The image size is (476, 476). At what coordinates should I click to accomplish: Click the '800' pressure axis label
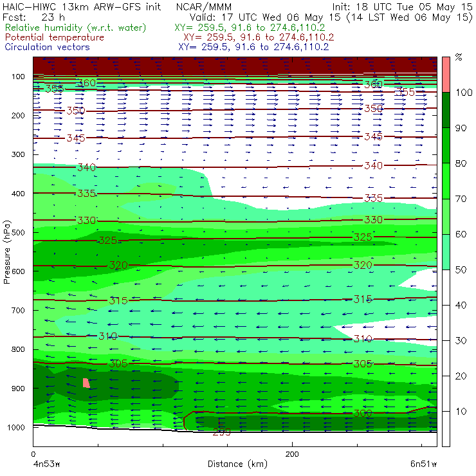click(x=18, y=349)
